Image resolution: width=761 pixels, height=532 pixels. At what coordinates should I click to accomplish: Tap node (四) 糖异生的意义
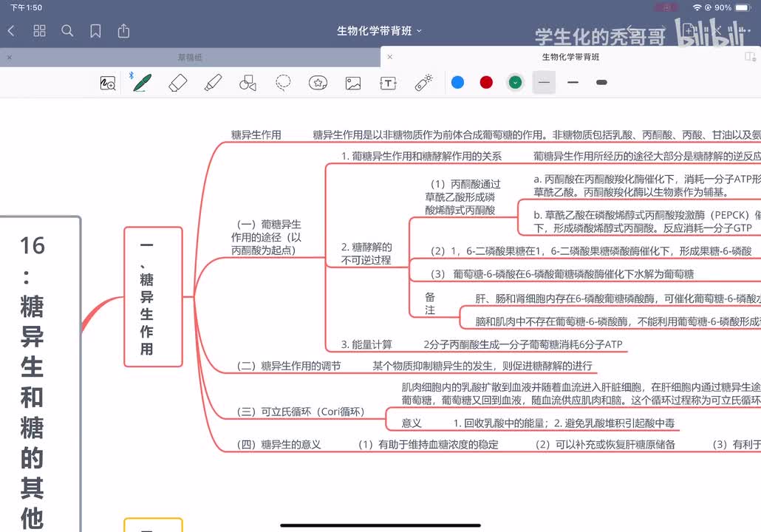tap(279, 445)
